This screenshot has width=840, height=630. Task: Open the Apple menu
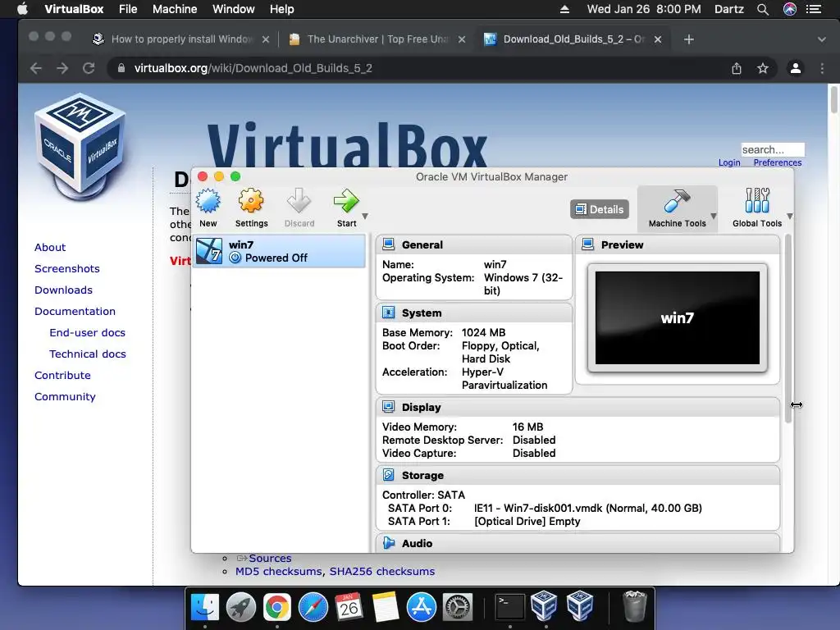tap(22, 9)
